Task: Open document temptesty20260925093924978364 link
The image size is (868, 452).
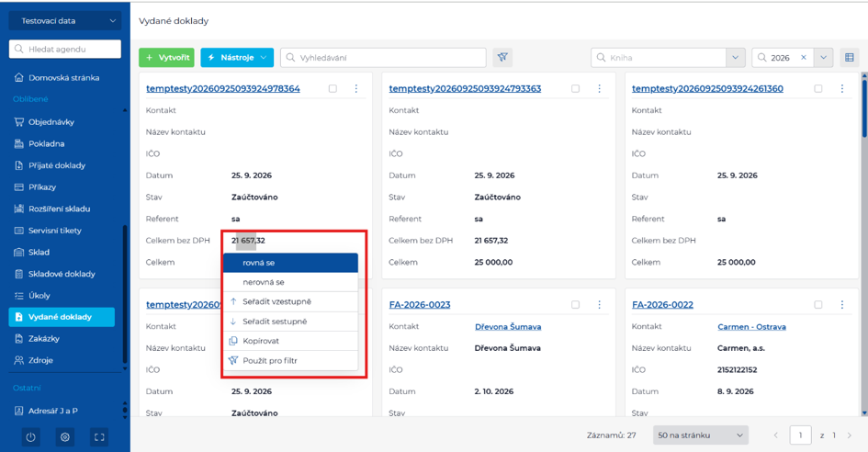Action: tap(223, 88)
